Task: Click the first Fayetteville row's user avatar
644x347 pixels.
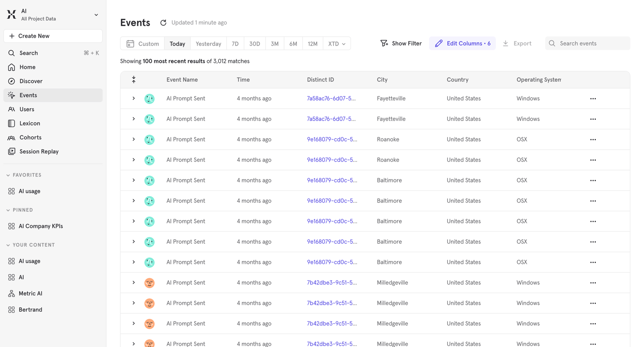Action: coord(149,99)
